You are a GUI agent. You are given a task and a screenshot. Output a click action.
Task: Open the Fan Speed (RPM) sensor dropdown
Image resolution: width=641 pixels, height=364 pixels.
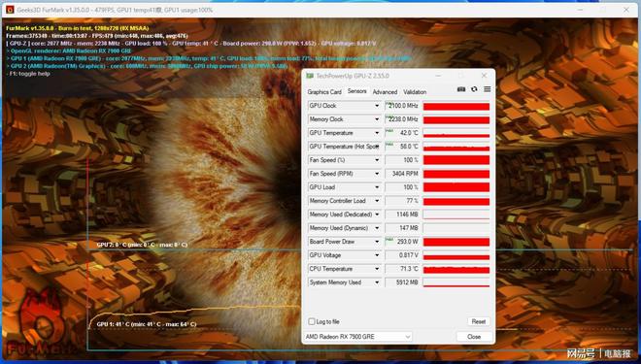[x=377, y=174]
